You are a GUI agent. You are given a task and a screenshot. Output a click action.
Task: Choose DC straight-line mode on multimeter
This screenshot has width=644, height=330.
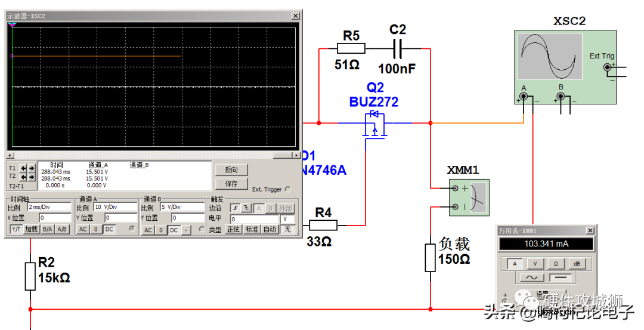pyautogui.click(x=561, y=278)
